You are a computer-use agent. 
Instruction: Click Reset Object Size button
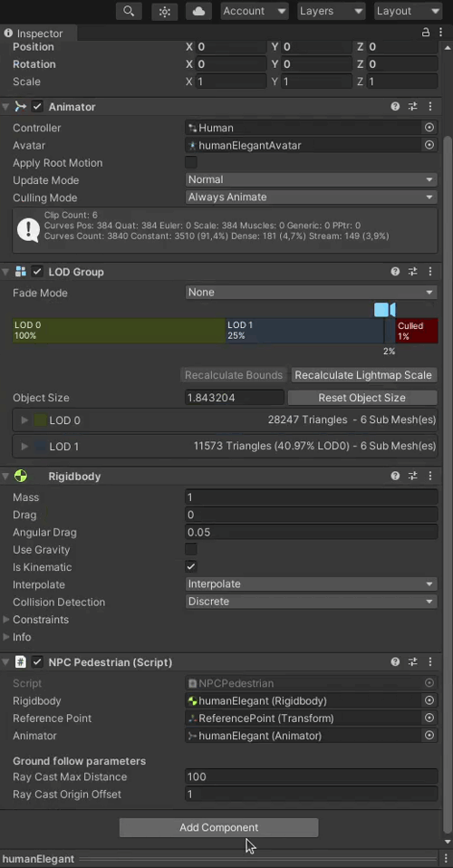(362, 398)
